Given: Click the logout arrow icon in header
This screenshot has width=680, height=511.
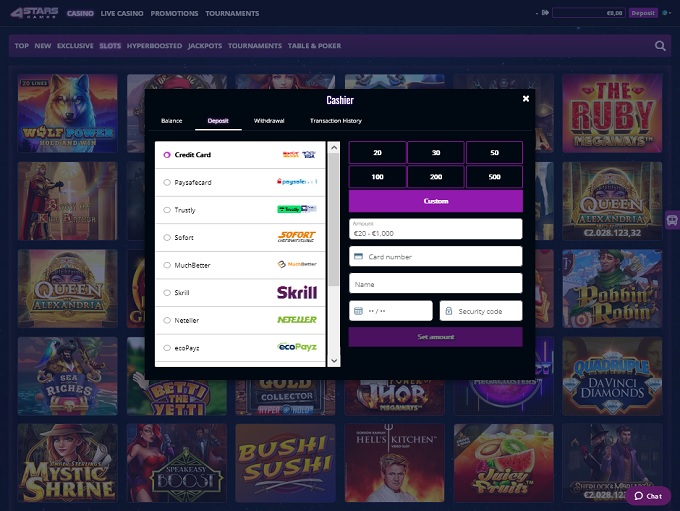Looking at the screenshot, I should pos(545,13).
